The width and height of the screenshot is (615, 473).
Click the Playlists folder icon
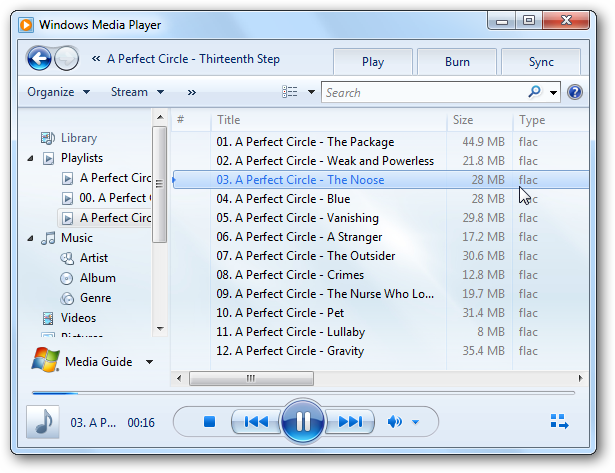48,158
